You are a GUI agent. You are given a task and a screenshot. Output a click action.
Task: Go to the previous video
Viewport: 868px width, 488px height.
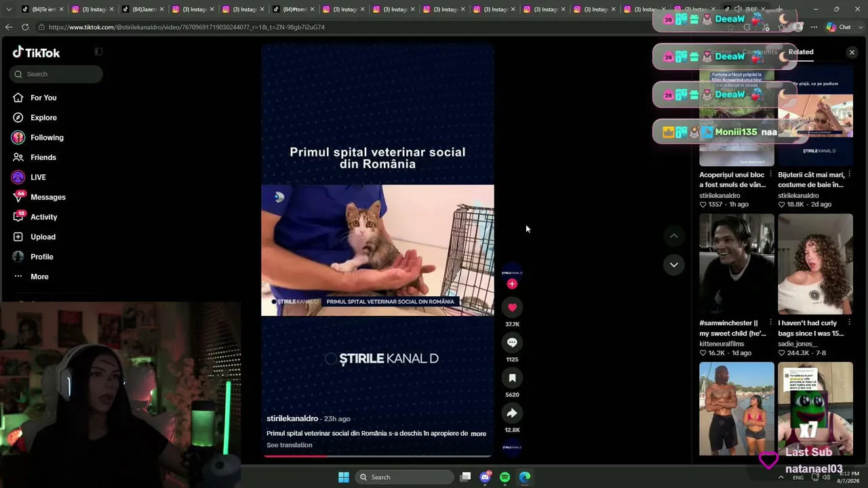pos(674,236)
